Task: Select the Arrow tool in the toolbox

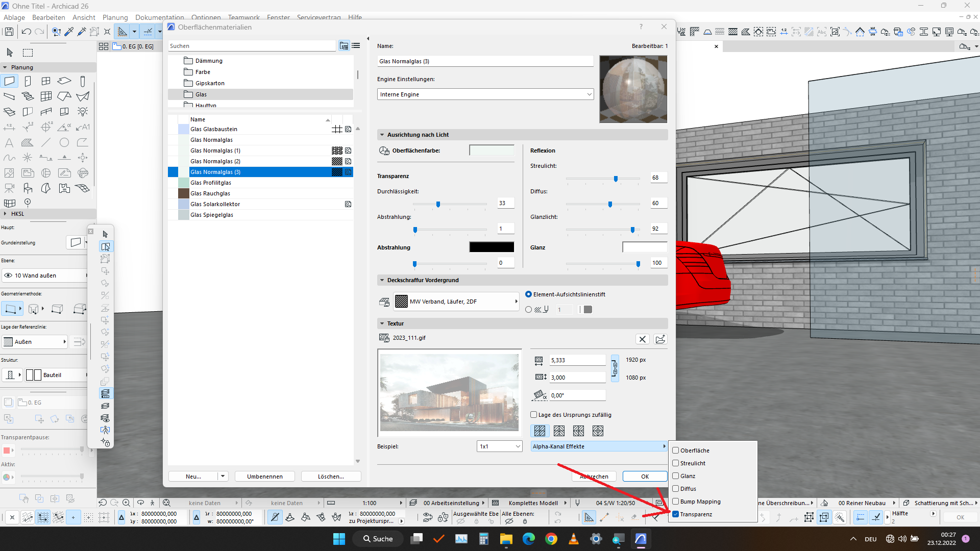Action: [x=10, y=53]
